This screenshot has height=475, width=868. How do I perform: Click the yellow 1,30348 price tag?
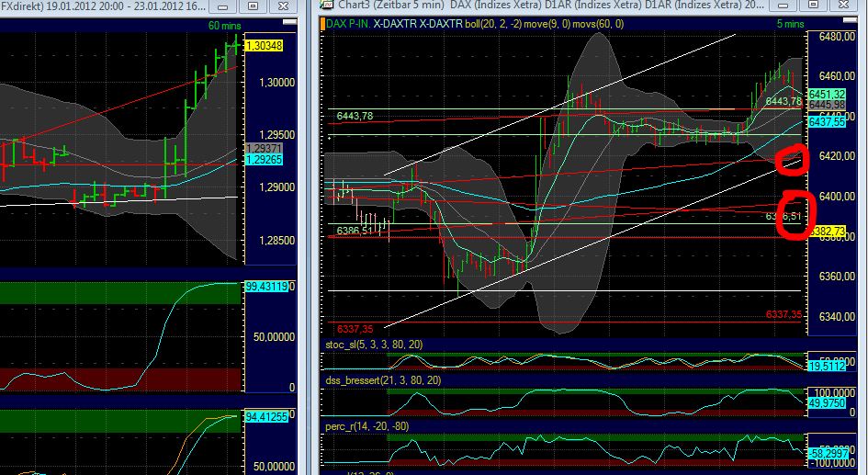[x=264, y=46]
